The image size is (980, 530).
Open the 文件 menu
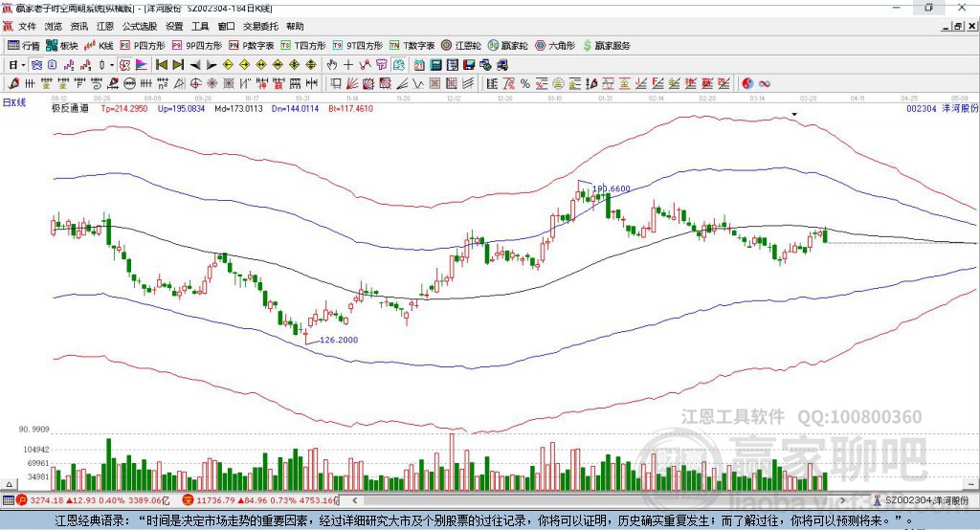[x=28, y=26]
